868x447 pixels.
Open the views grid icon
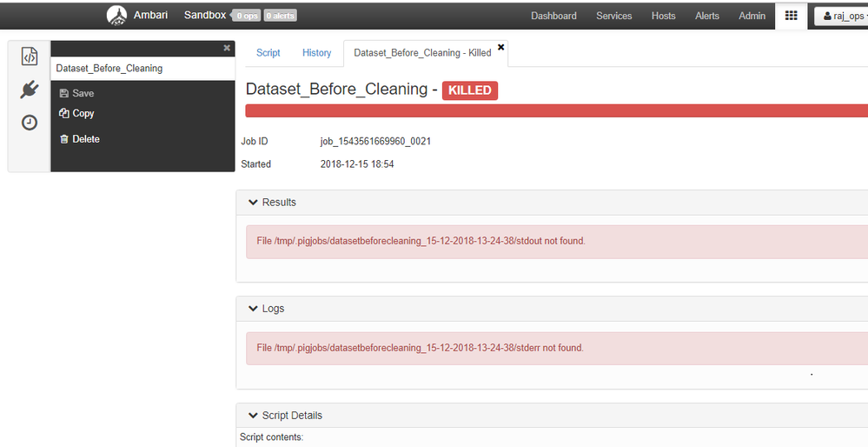(x=791, y=16)
